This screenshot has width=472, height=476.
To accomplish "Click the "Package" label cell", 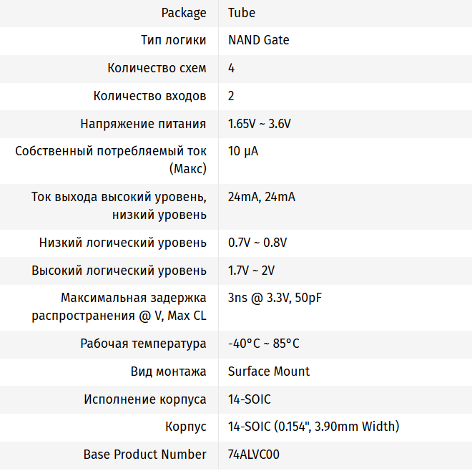I will [x=184, y=13].
